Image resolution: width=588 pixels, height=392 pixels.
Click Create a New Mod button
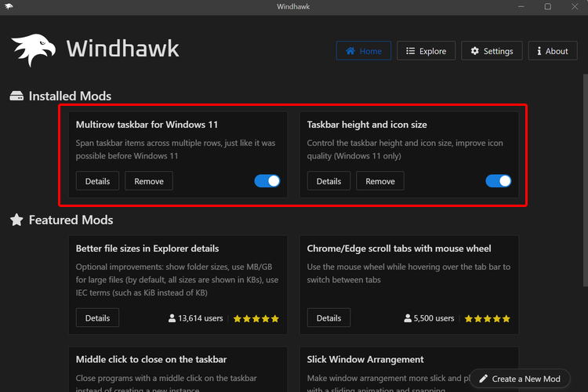(x=520, y=379)
